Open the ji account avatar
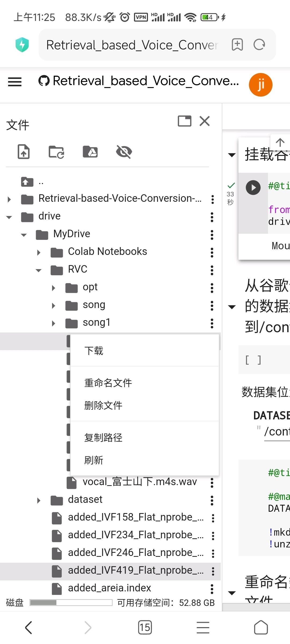This screenshot has height=644, width=290. point(260,85)
